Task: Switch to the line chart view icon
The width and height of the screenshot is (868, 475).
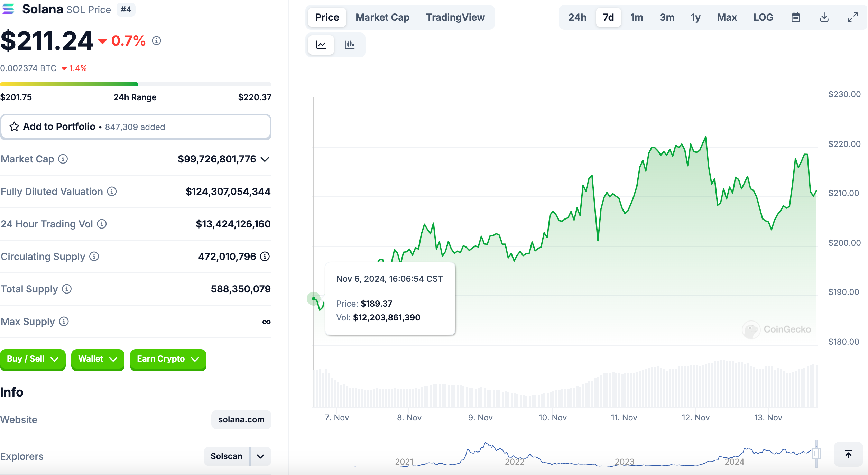Action: click(x=321, y=45)
